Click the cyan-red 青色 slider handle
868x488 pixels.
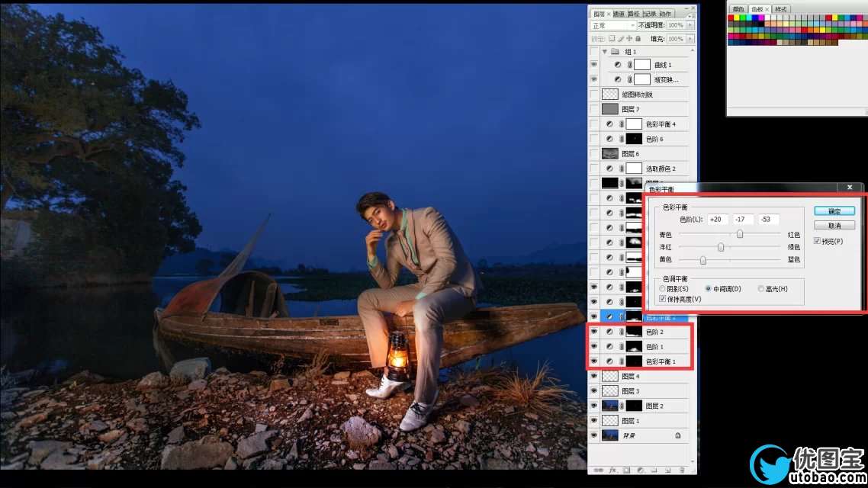coord(740,235)
